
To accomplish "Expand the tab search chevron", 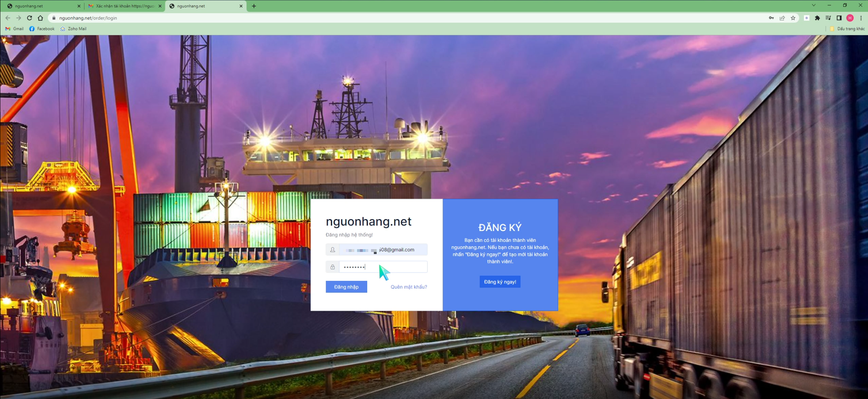I will [814, 5].
